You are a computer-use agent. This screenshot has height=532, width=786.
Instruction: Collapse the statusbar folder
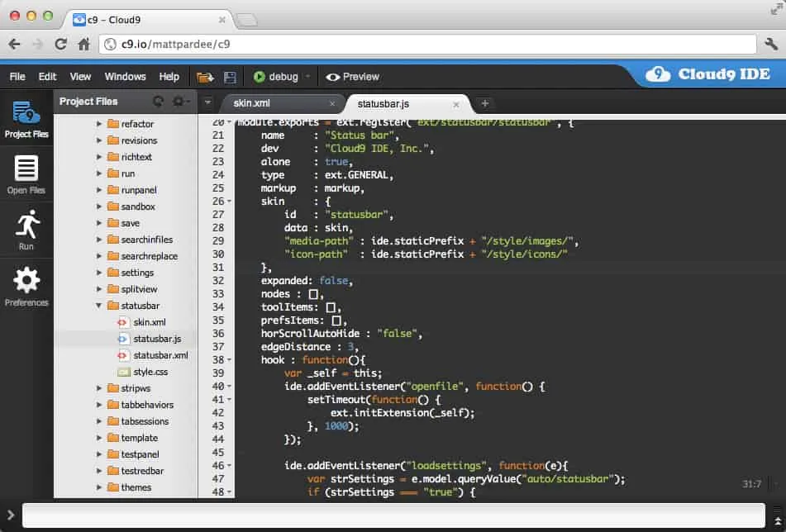point(98,306)
